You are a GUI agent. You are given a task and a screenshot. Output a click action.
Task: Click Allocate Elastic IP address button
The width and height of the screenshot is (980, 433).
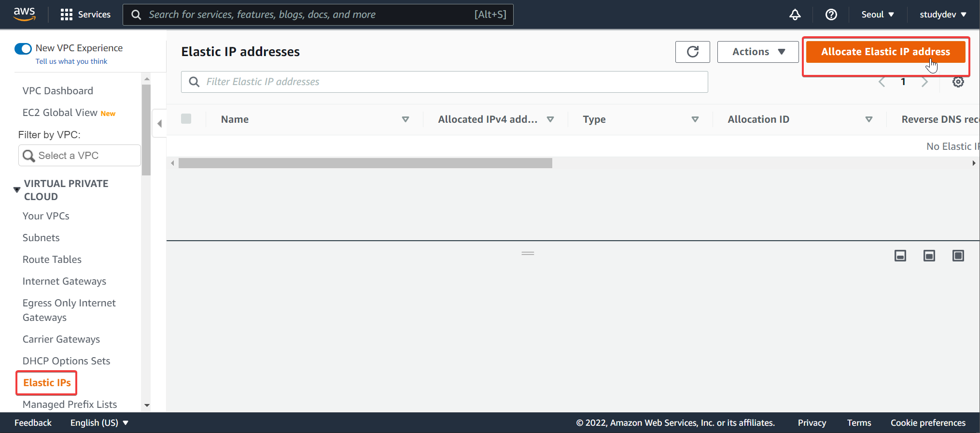pyautogui.click(x=885, y=52)
